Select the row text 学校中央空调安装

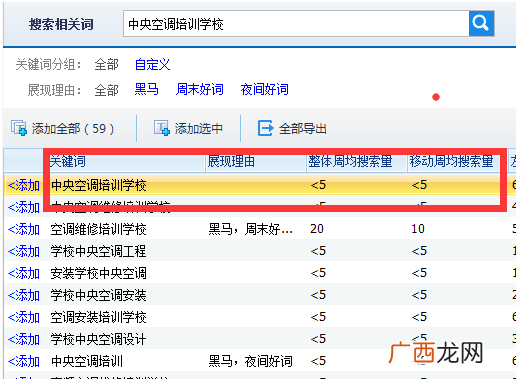point(99,295)
